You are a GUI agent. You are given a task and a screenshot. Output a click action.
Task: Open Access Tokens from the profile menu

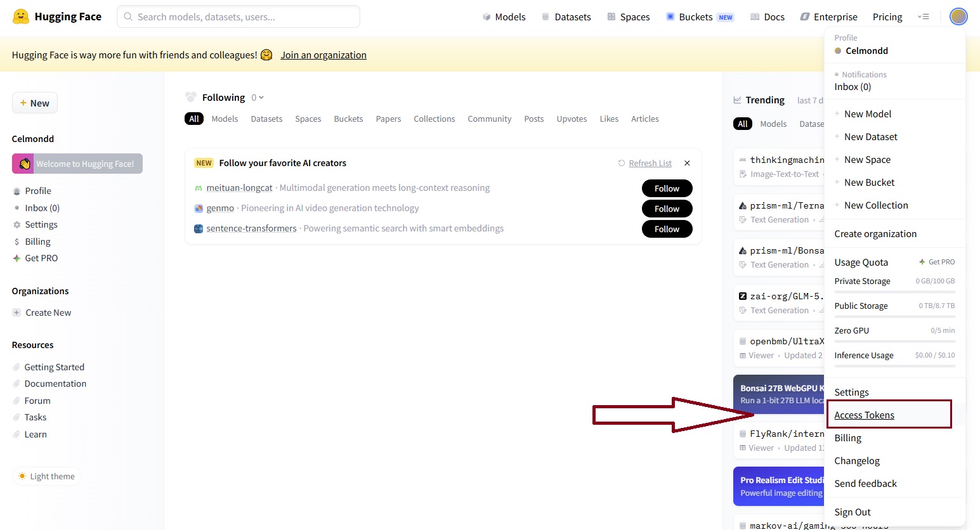point(864,415)
